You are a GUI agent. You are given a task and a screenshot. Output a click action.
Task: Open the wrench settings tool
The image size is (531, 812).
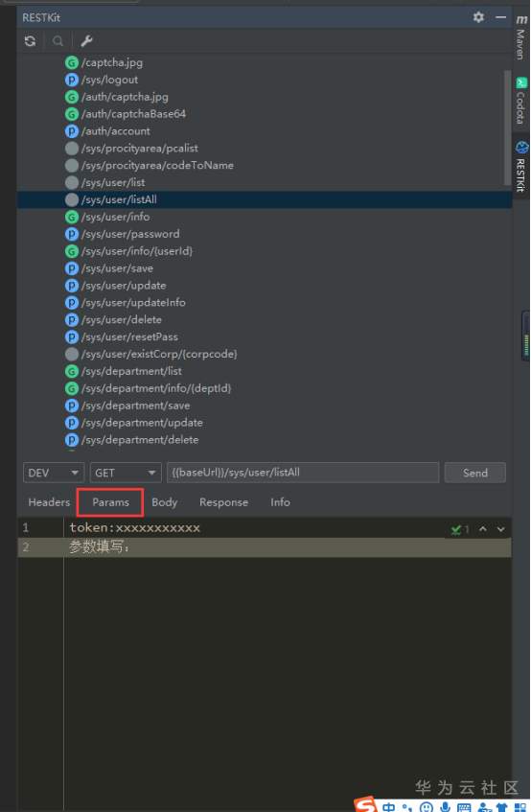point(86,41)
